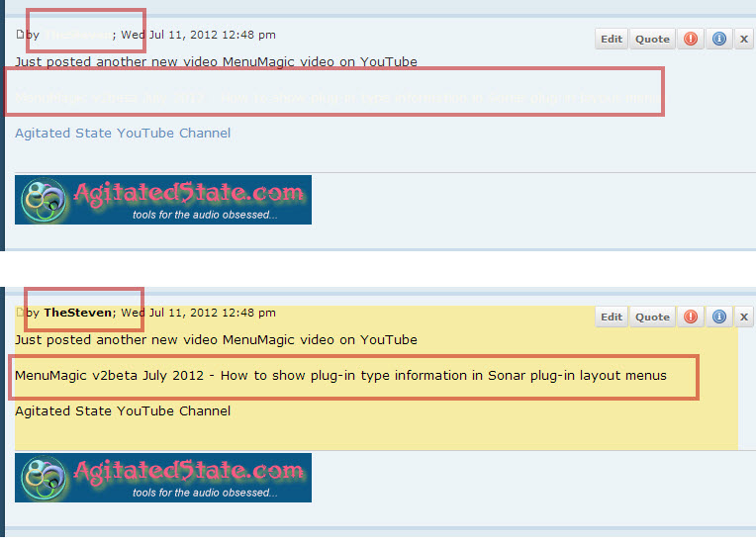Report the bottom post via red exclamation icon
Screen dimensions: 756x544
point(691,317)
